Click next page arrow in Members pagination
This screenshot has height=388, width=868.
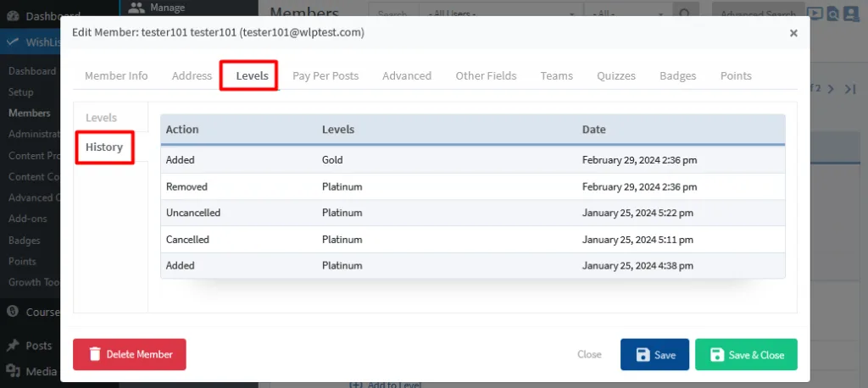(832, 88)
